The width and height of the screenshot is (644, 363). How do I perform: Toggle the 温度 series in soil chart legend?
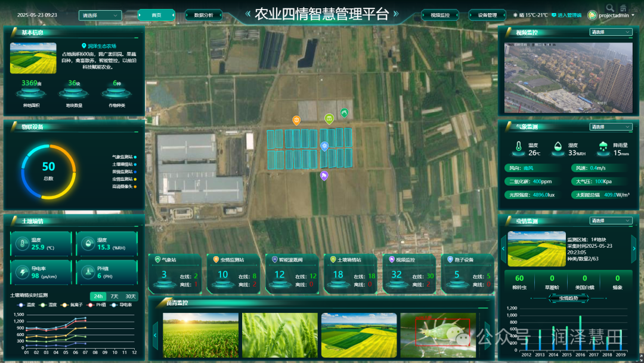26,305
